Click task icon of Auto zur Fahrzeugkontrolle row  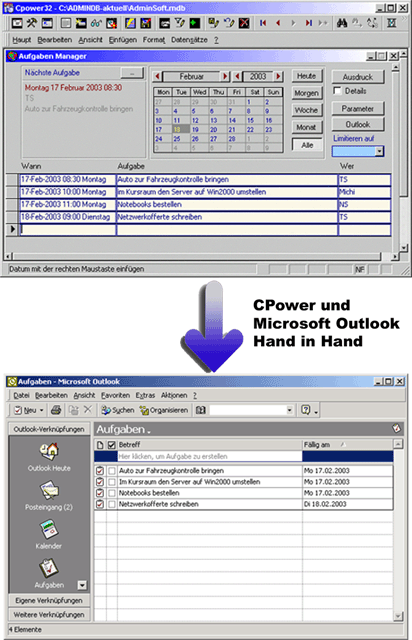coord(100,471)
